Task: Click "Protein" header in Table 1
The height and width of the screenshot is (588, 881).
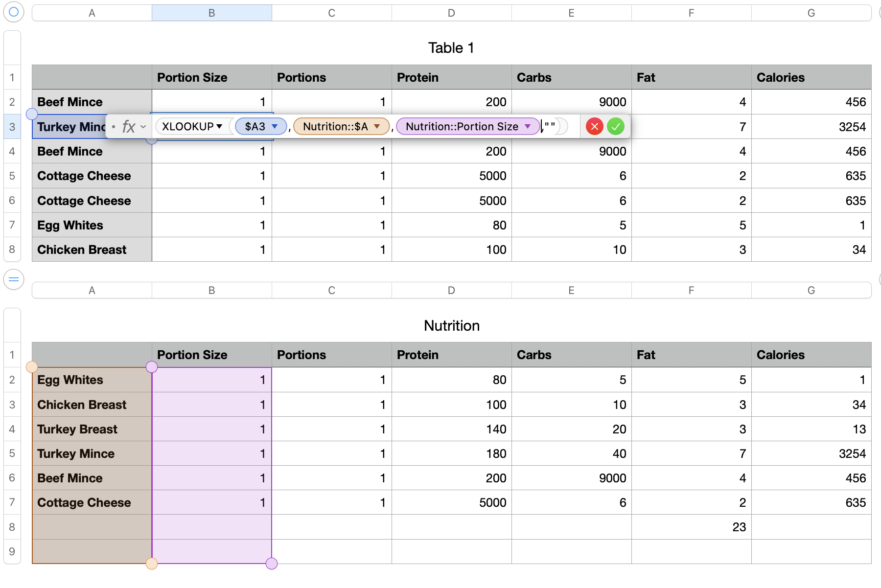Action: (x=417, y=77)
